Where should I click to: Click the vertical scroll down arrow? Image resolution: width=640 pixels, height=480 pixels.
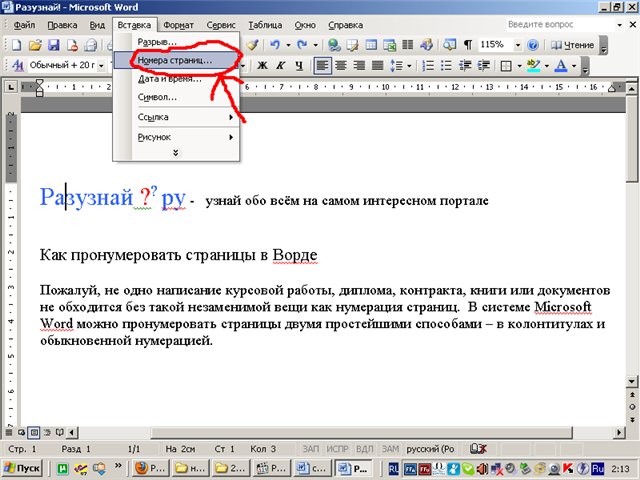[x=632, y=382]
